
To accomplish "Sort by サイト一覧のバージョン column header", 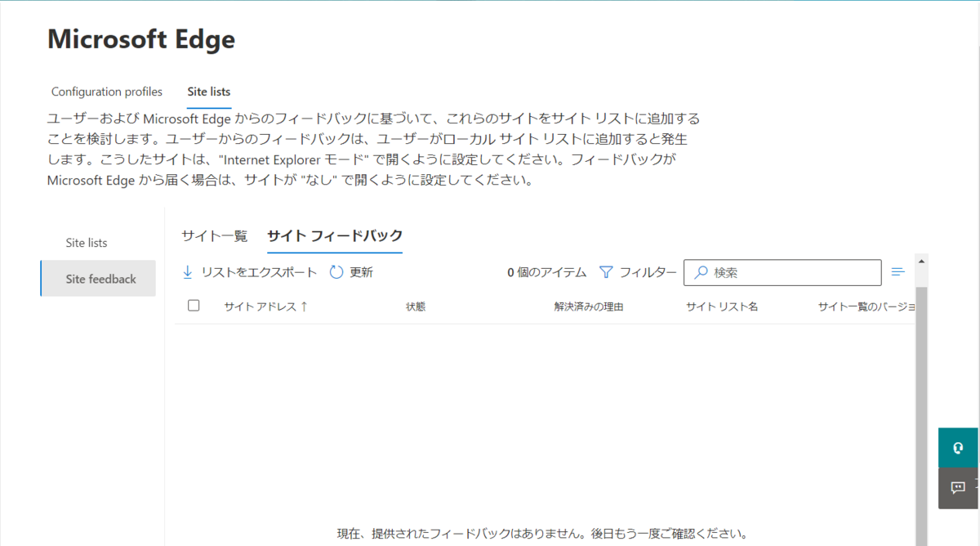I will pyautogui.click(x=866, y=307).
